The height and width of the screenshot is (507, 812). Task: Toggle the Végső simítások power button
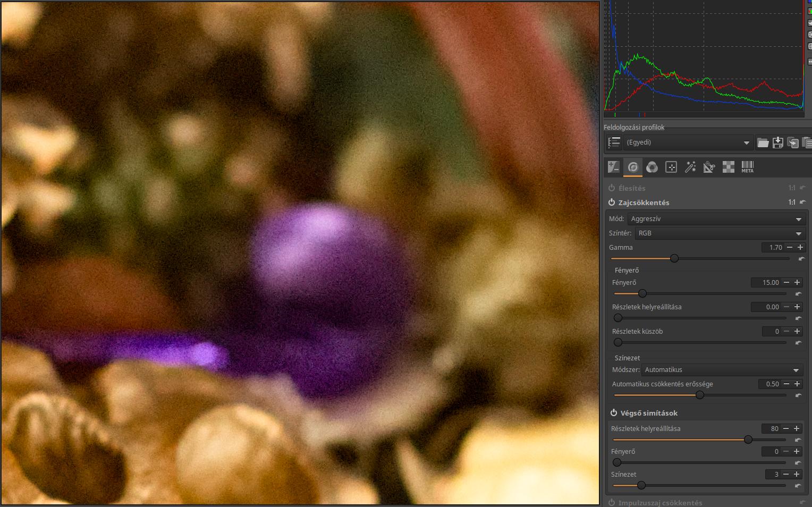(x=614, y=413)
